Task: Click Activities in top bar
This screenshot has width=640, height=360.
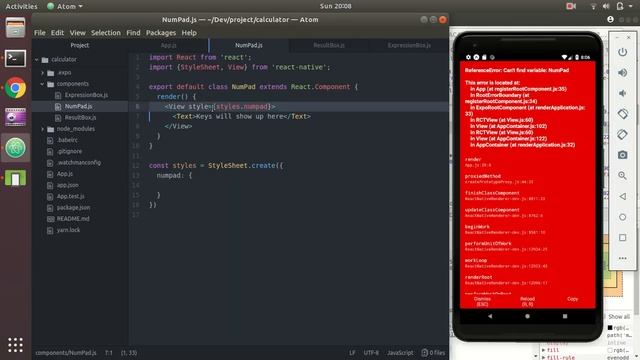Action: pyautogui.click(x=21, y=6)
